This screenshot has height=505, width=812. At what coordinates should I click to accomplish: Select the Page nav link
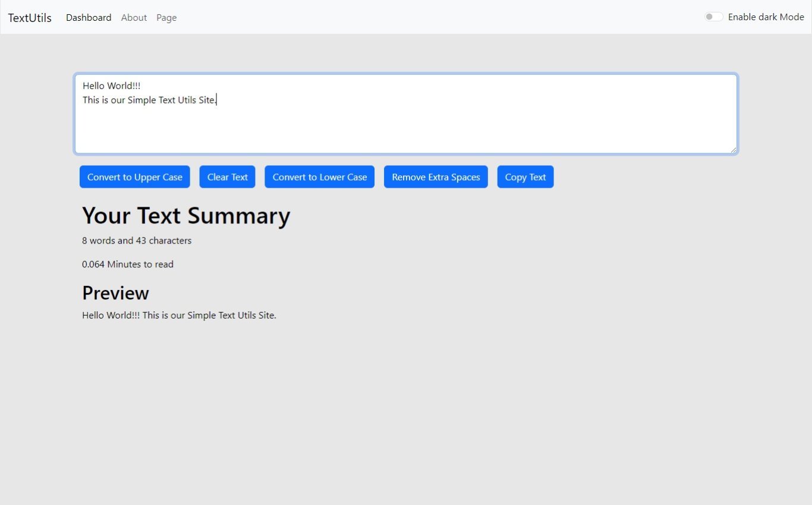[166, 18]
